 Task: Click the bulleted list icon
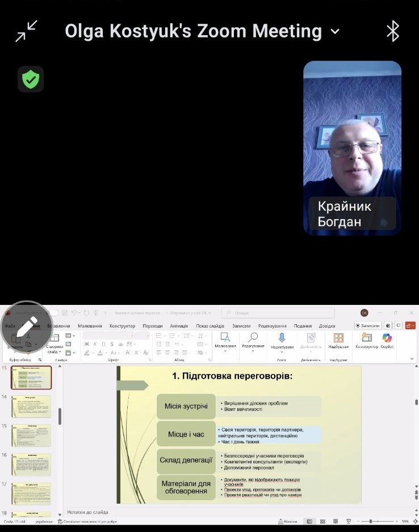click(x=159, y=336)
